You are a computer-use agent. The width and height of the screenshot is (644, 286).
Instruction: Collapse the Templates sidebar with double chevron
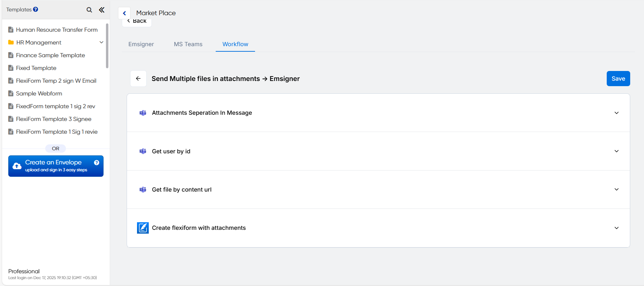coord(101,10)
